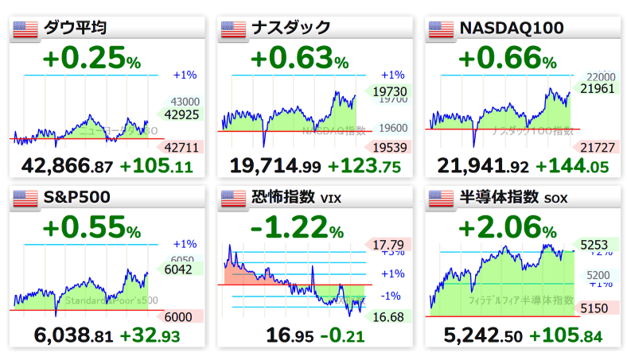
Task: Click the US flag icon beside NASDAQ100
Action: (x=441, y=29)
